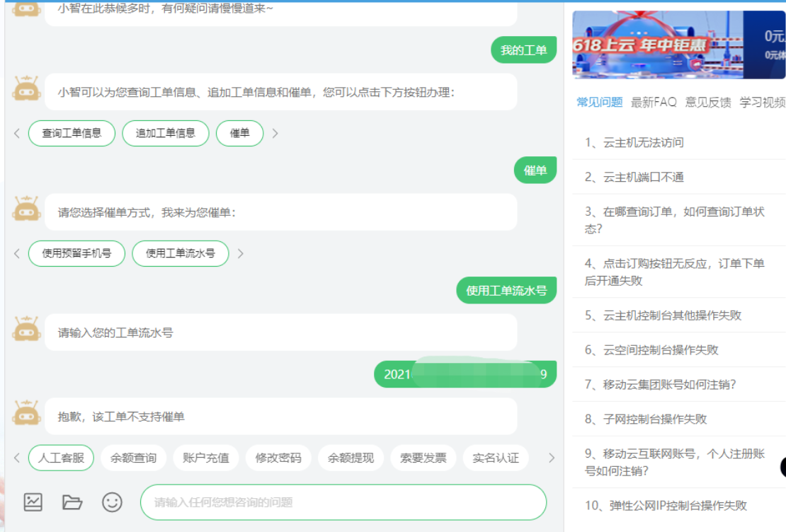Open the 意见反馈 tab

pyautogui.click(x=707, y=103)
